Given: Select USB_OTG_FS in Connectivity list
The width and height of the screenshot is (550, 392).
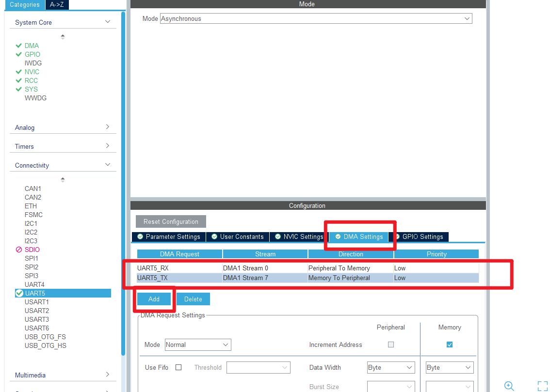Looking at the screenshot, I should pyautogui.click(x=45, y=337).
